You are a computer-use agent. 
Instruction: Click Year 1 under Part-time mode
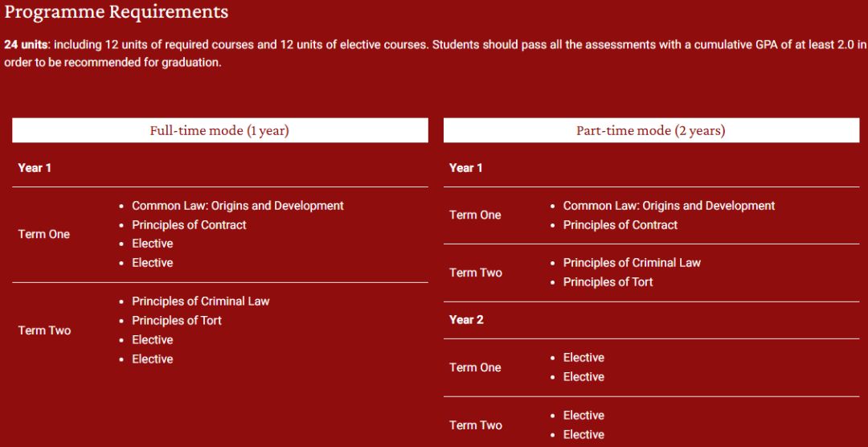tap(466, 168)
